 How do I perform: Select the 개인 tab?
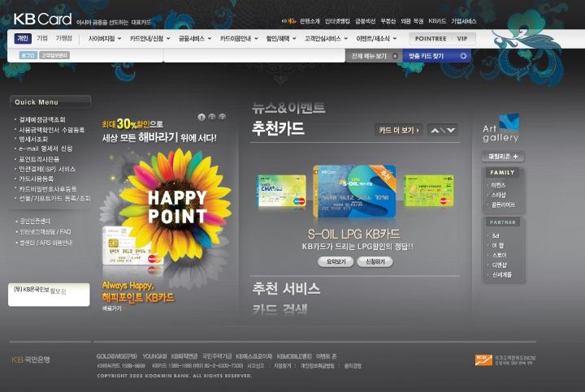tap(22, 38)
